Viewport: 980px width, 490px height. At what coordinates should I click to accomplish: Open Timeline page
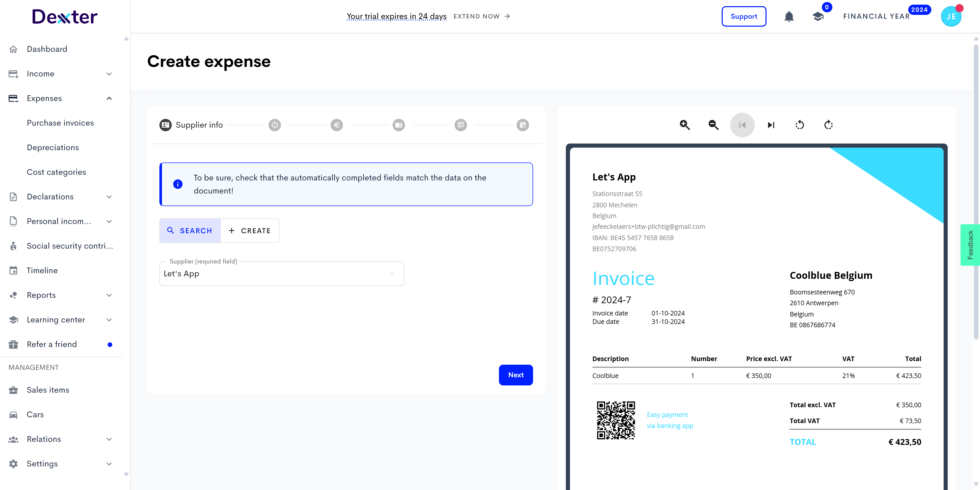pos(42,270)
